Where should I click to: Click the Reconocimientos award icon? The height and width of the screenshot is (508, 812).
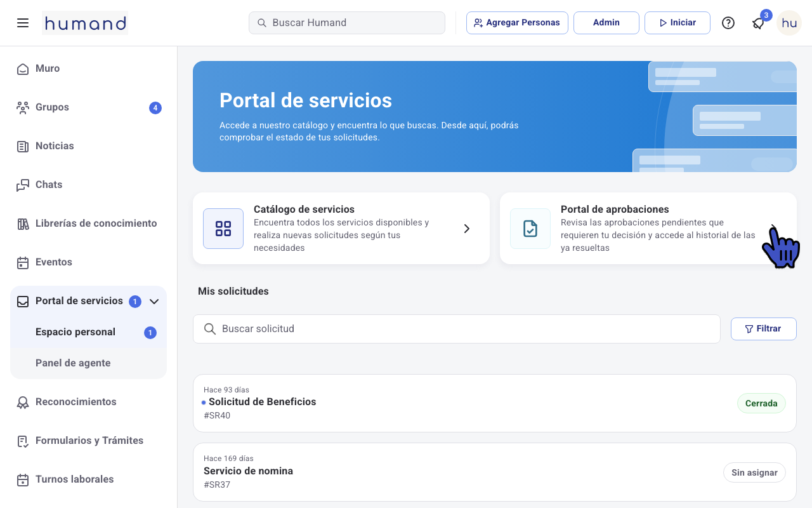(23, 402)
